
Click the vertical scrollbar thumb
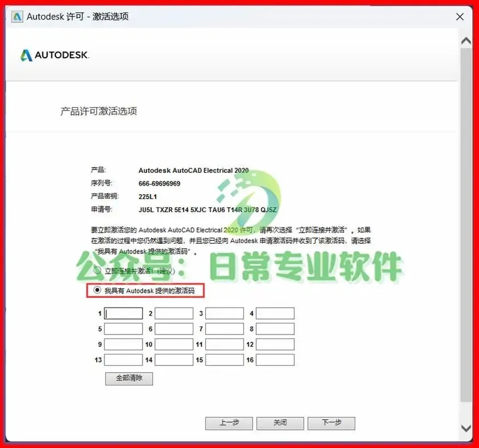coord(466,225)
